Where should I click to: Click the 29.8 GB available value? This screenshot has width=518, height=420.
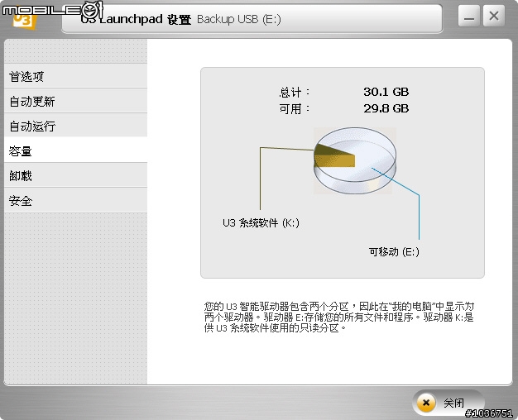(386, 108)
